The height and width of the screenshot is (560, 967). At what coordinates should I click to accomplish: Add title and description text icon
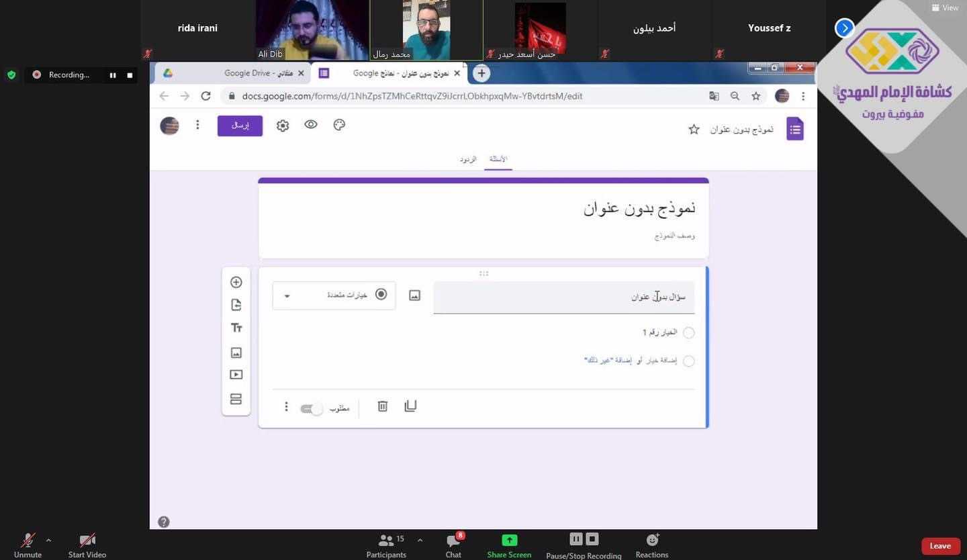coord(236,328)
